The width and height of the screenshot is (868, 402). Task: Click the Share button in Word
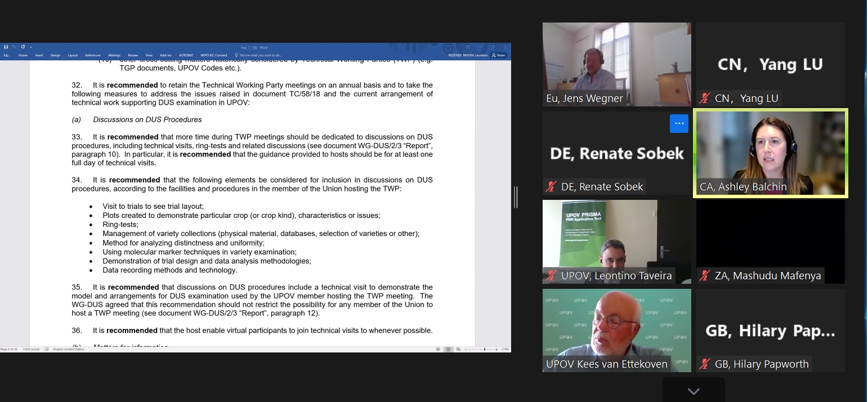(498, 55)
